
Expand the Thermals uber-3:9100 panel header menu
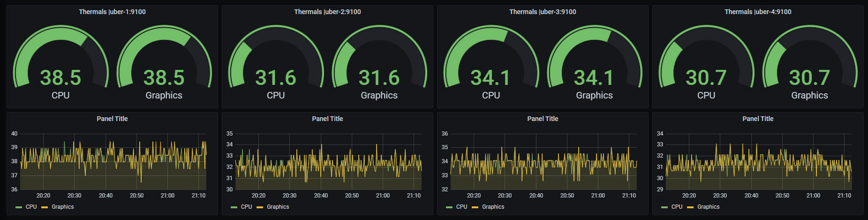[543, 12]
